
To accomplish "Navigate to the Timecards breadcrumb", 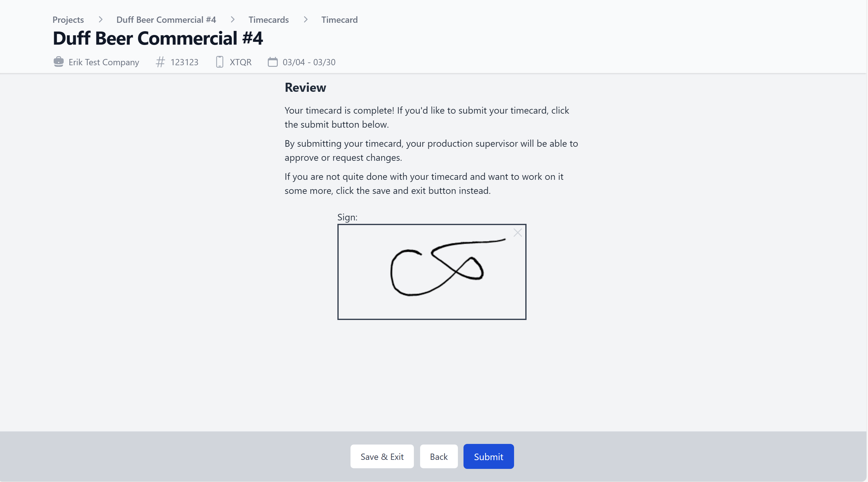I will [268, 20].
